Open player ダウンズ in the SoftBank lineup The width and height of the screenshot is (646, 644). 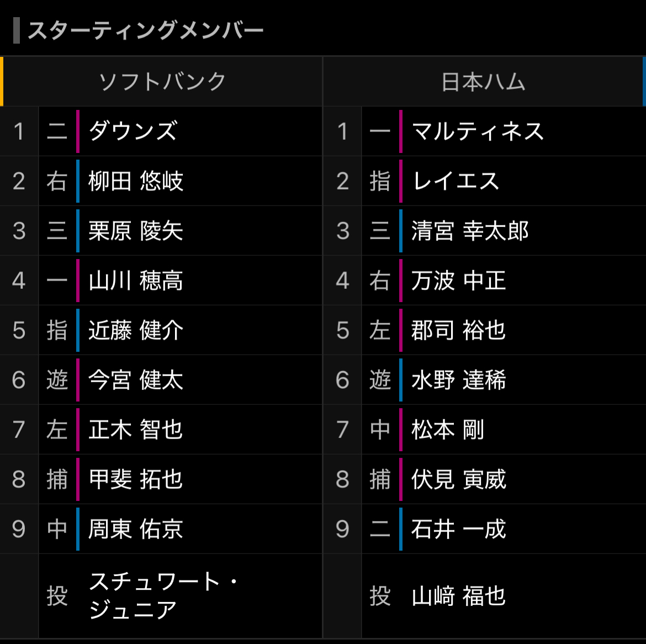133,131
